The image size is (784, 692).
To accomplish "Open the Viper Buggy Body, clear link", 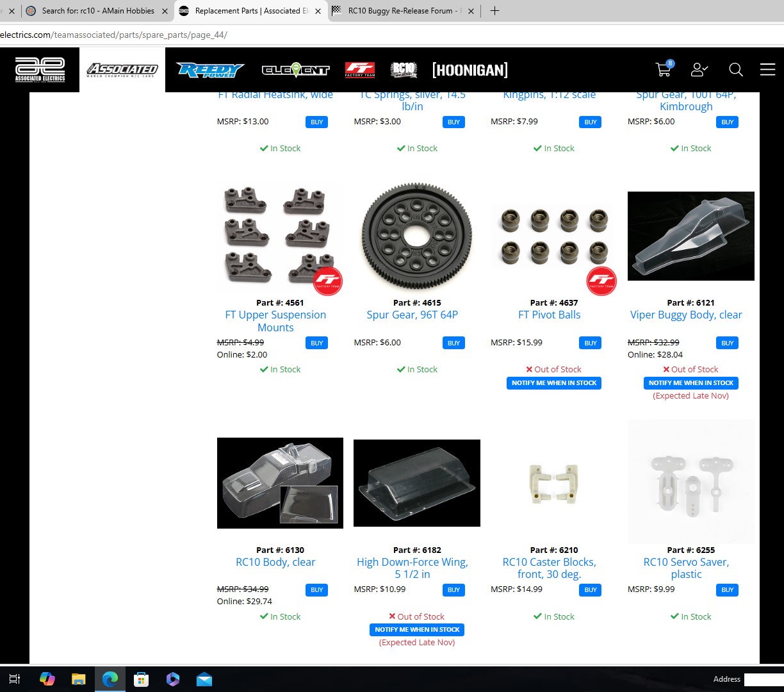I will point(686,315).
